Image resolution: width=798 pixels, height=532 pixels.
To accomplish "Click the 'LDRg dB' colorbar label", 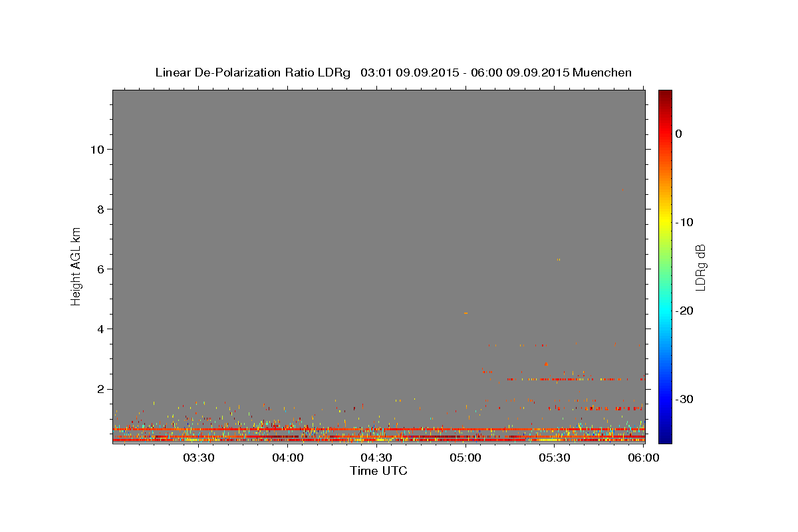I will click(x=700, y=267).
